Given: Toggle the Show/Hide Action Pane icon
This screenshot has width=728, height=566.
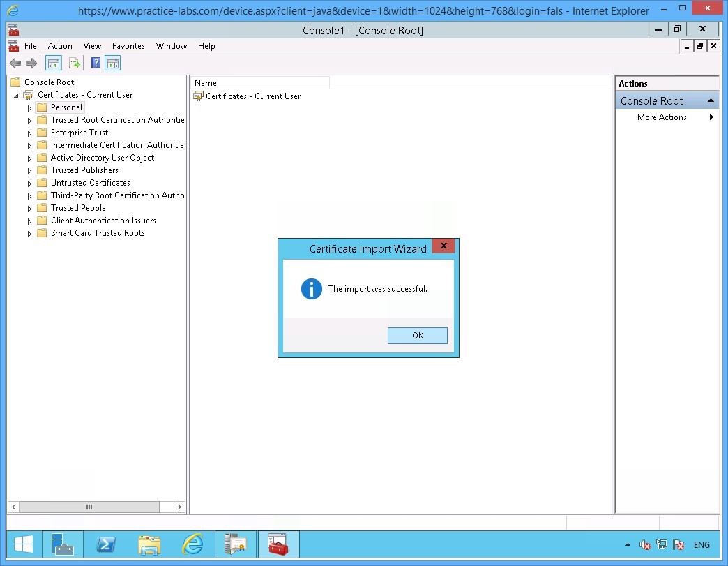Looking at the screenshot, I should pos(114,63).
